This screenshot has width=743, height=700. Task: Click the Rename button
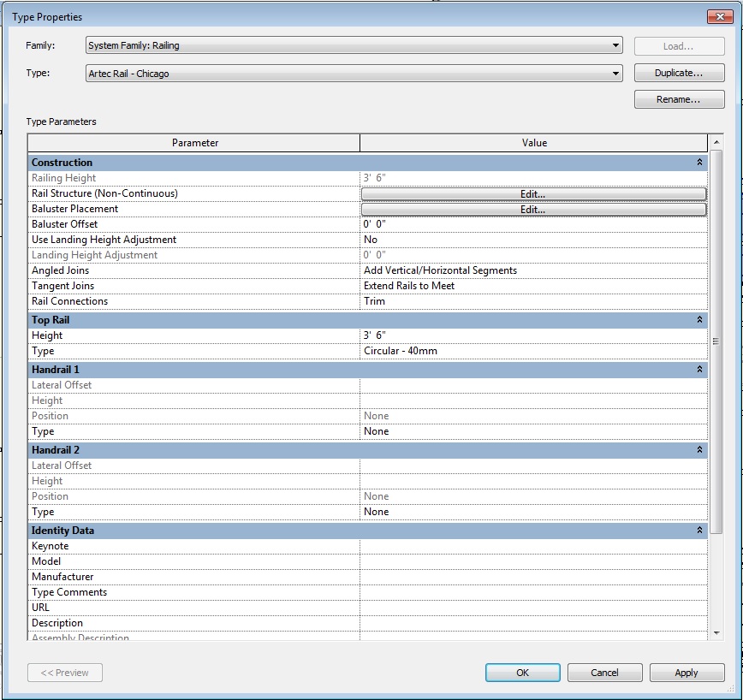(679, 100)
